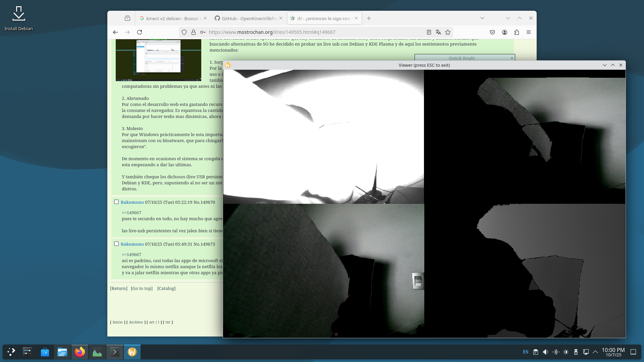Bookmark this page with star icon
The height and width of the screenshot is (362, 644).
(448, 32)
